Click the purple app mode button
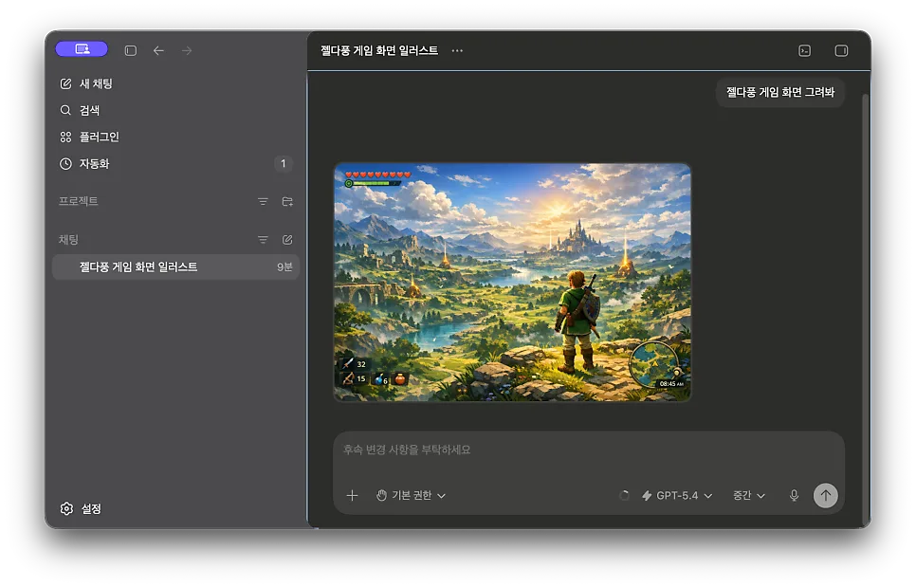The height and width of the screenshot is (588, 916). [82, 49]
